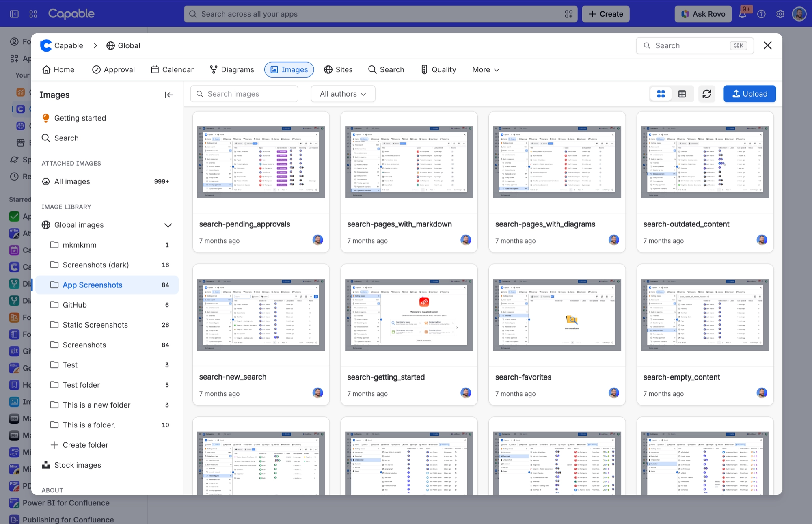The image size is (812, 524).
Task: Close the Capable dialog
Action: point(767,45)
